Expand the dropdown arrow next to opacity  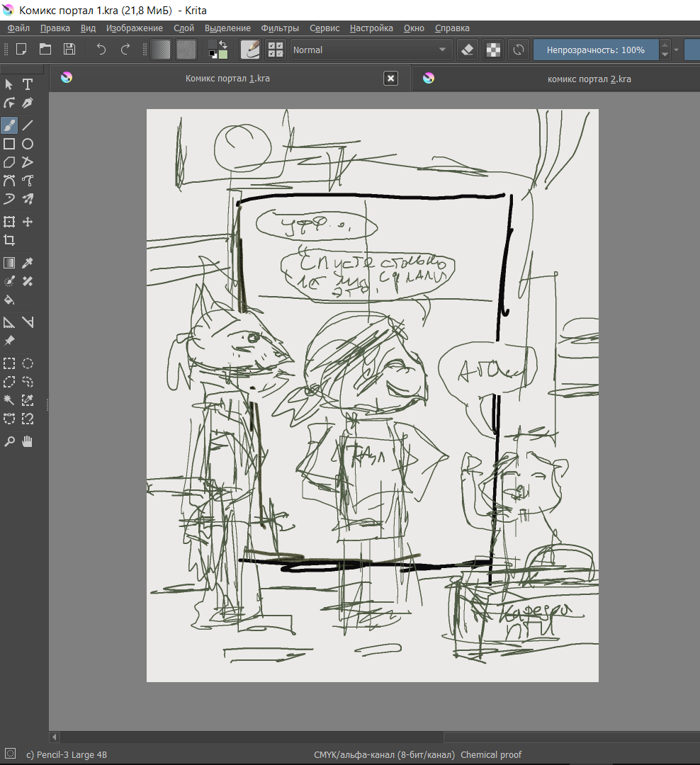[677, 50]
